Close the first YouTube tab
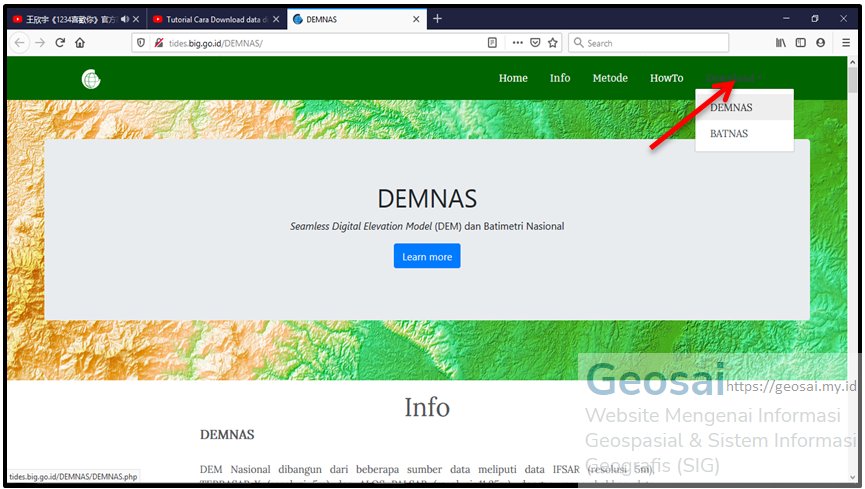This screenshot has width=865, height=489. coord(136,19)
